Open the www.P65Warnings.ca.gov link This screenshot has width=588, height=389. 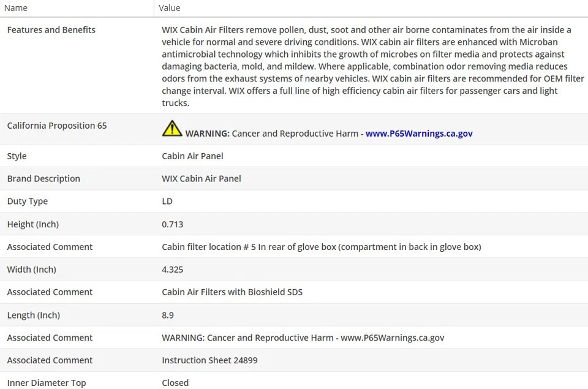click(x=419, y=134)
